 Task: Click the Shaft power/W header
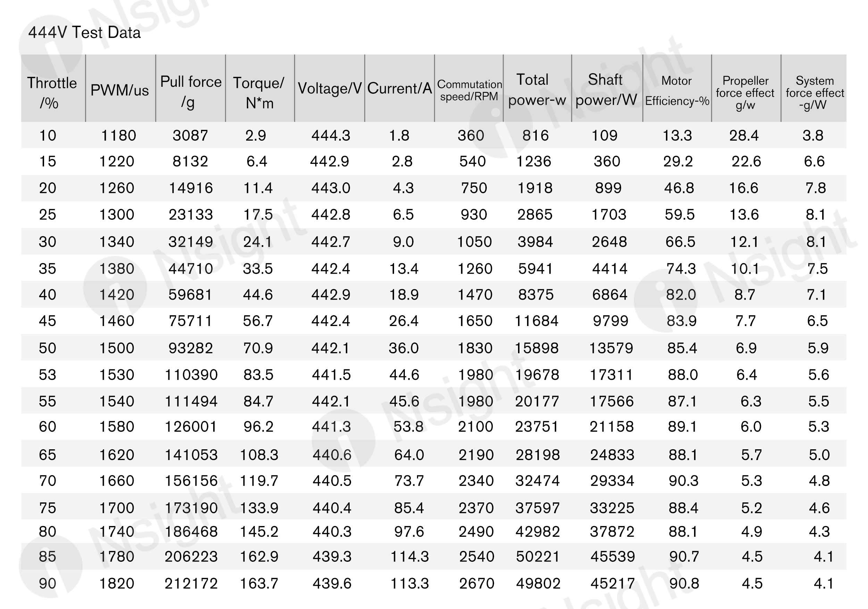pyautogui.click(x=606, y=90)
